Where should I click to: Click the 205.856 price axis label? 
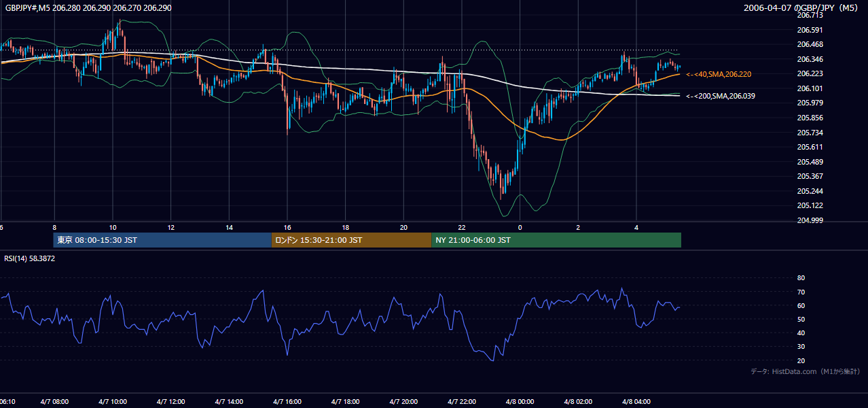[x=810, y=118]
